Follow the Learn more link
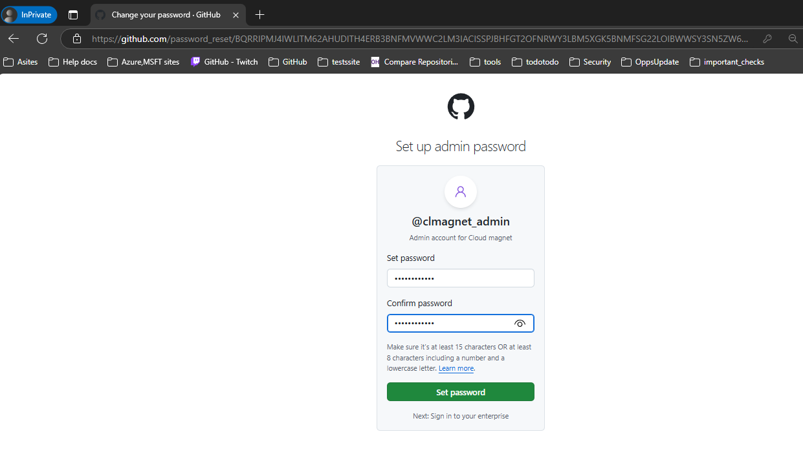 pyautogui.click(x=456, y=368)
